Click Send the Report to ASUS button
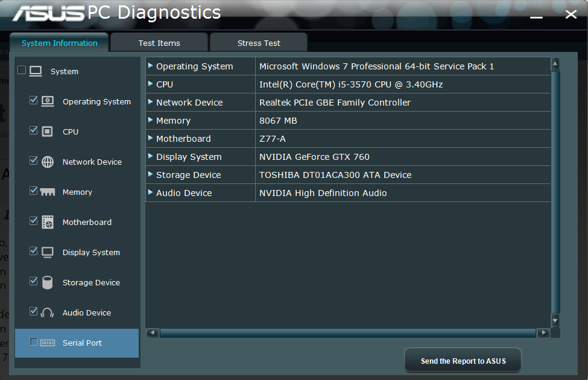The width and height of the screenshot is (588, 380). pyautogui.click(x=463, y=361)
